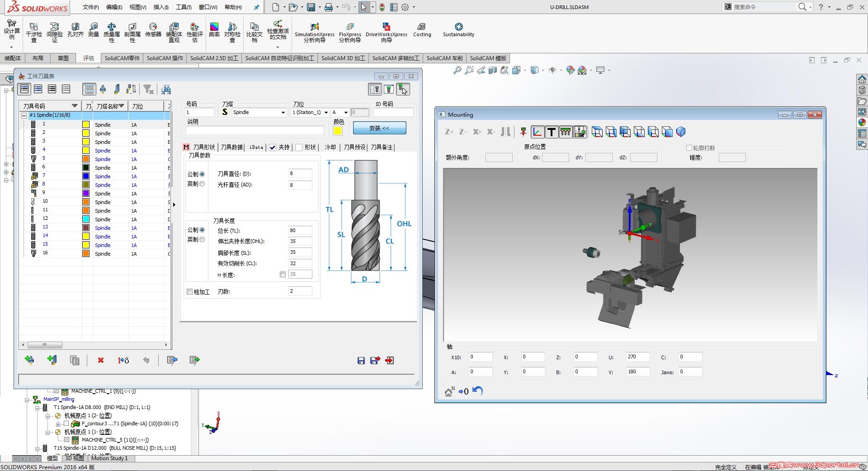Check the F_contour3 operation checkbox in tree
This screenshot has height=471, width=868.
tap(66, 423)
